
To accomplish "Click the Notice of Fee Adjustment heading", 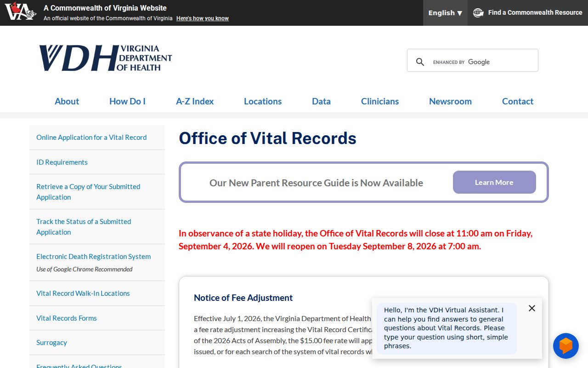I will point(243,298).
